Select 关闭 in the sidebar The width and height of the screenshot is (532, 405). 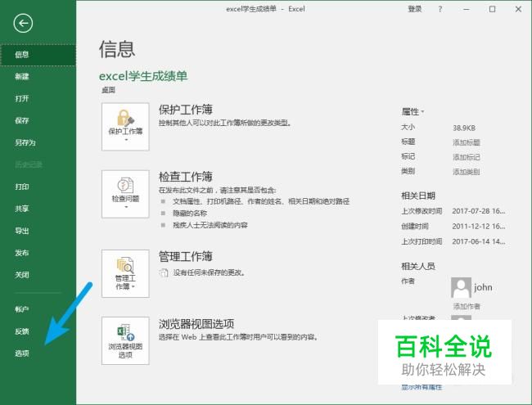click(22, 275)
